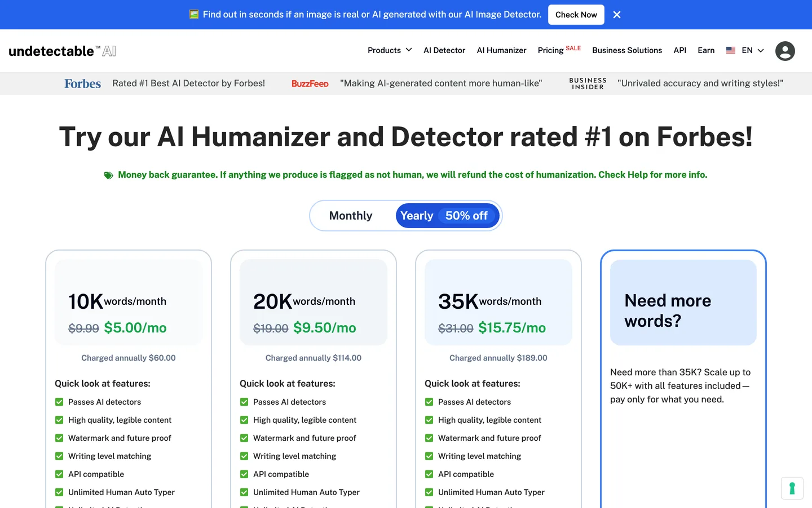Click 20K plan Passes AI detectors checkmark

pyautogui.click(x=244, y=402)
